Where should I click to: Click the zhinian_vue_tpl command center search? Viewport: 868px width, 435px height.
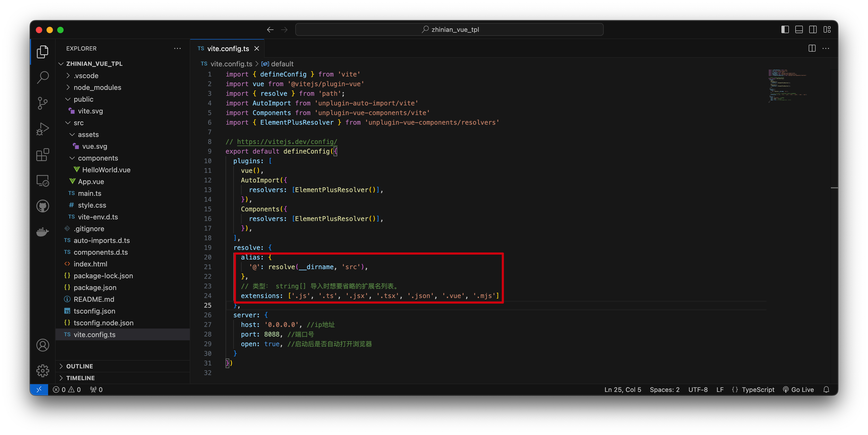point(449,30)
